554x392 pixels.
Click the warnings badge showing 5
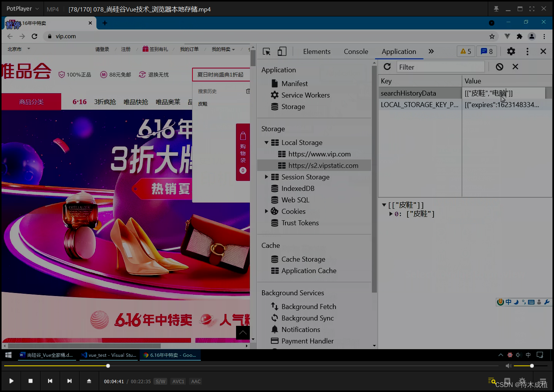466,51
